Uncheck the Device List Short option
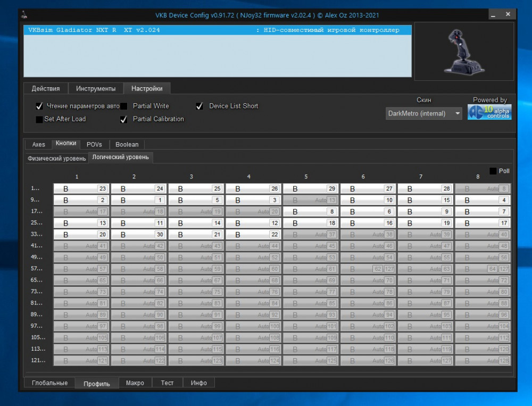 coord(199,106)
